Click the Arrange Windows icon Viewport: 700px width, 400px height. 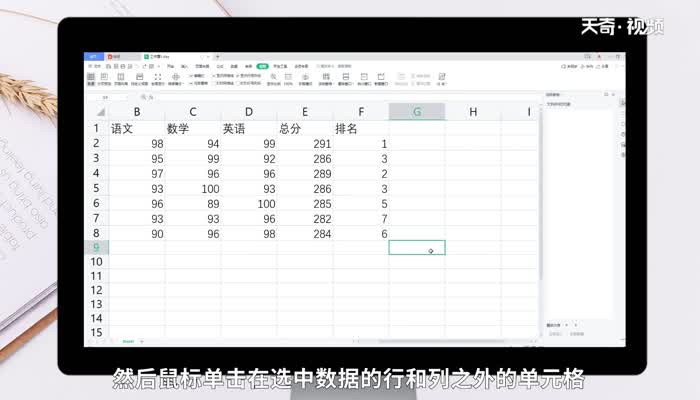pos(346,76)
